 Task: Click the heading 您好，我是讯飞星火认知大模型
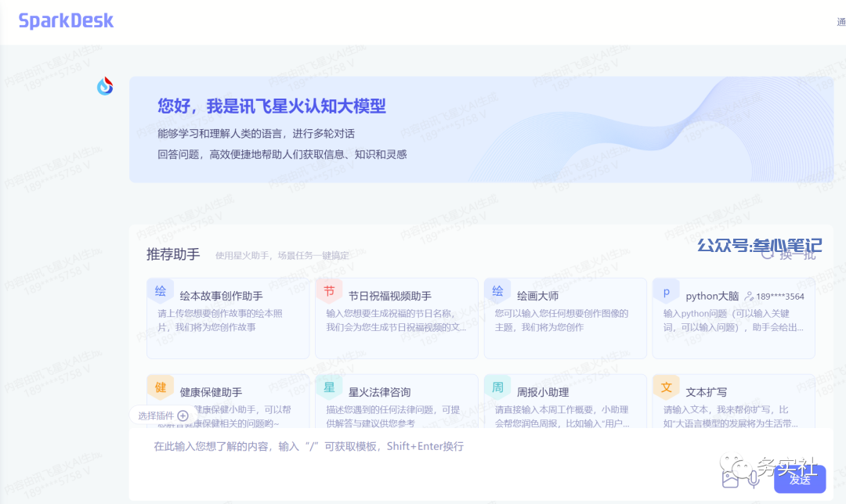click(271, 106)
